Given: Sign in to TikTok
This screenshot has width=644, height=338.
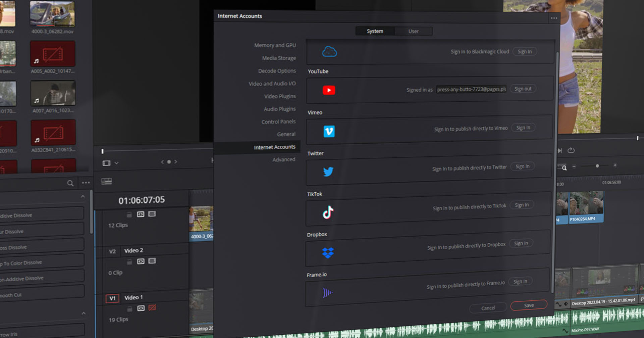Looking at the screenshot, I should tap(522, 205).
